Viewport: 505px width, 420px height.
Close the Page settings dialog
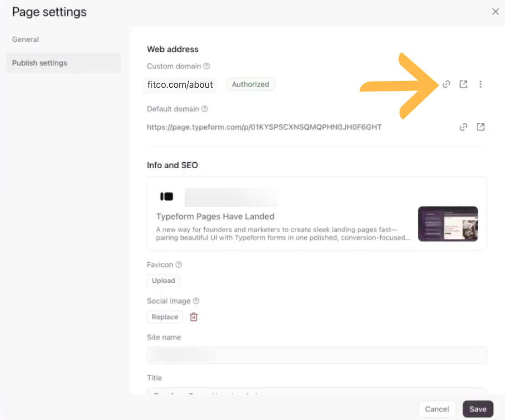495,11
